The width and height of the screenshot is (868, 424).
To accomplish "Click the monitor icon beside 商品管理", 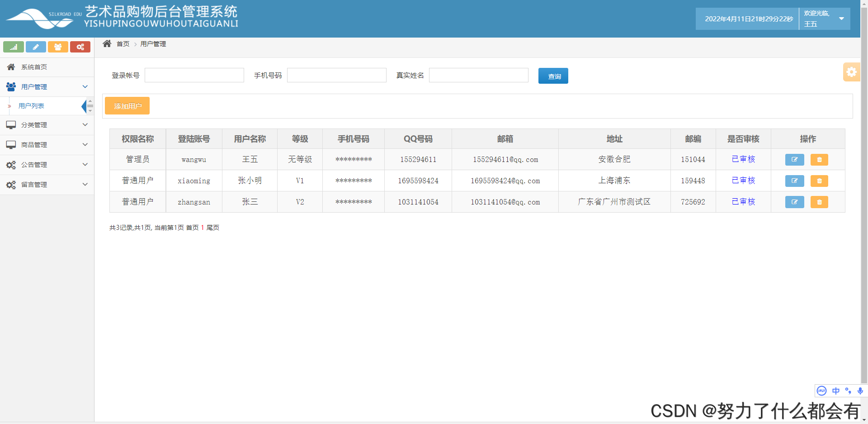I will tap(11, 145).
